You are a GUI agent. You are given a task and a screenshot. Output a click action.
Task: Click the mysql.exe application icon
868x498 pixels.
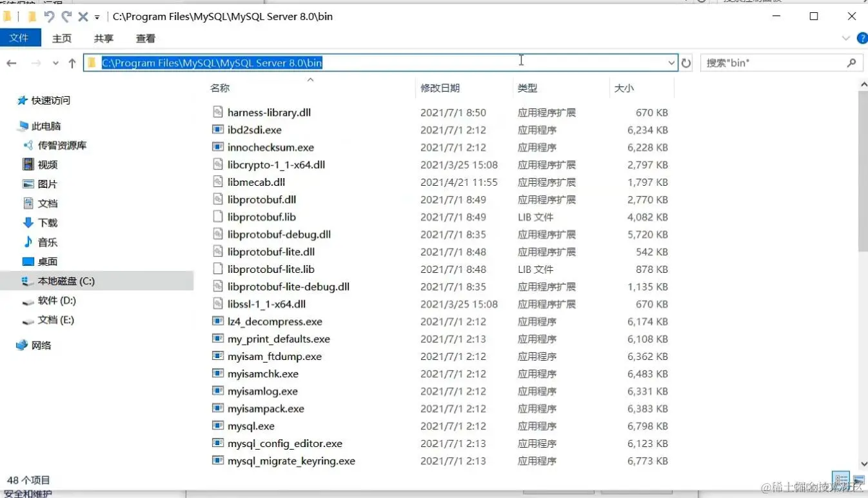coord(217,426)
